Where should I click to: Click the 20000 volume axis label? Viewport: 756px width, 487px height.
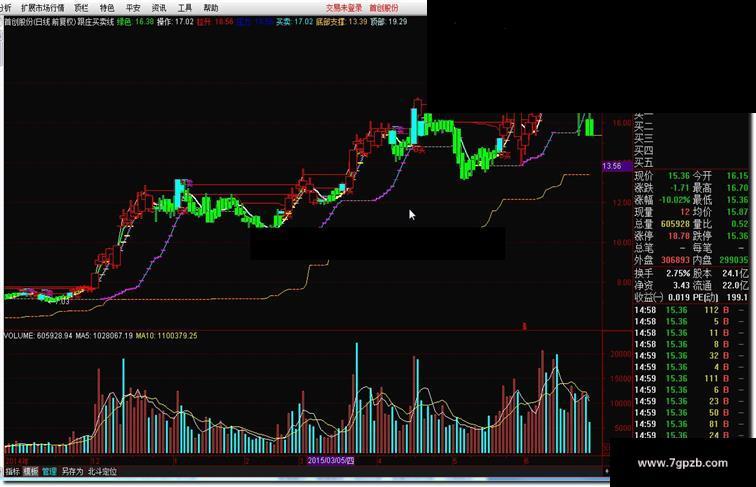(621, 354)
